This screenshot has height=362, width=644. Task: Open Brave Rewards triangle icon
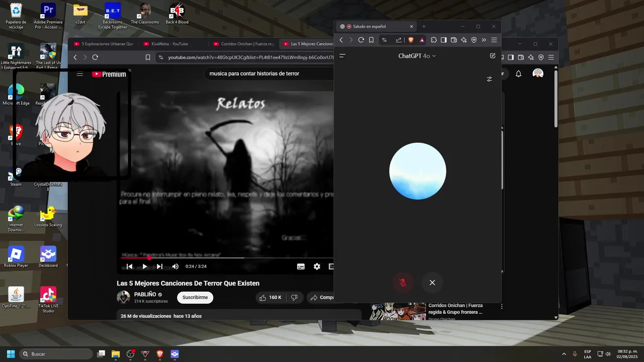pyautogui.click(x=422, y=40)
